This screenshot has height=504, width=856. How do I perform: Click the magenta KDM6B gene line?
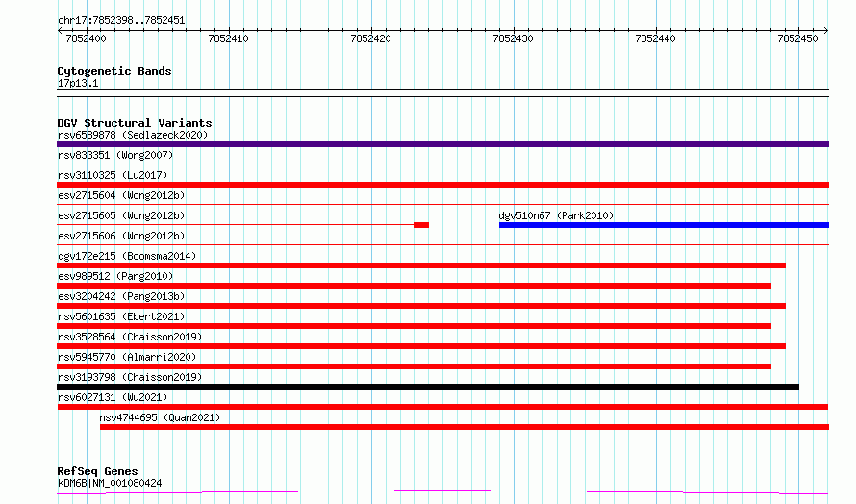pos(442,492)
